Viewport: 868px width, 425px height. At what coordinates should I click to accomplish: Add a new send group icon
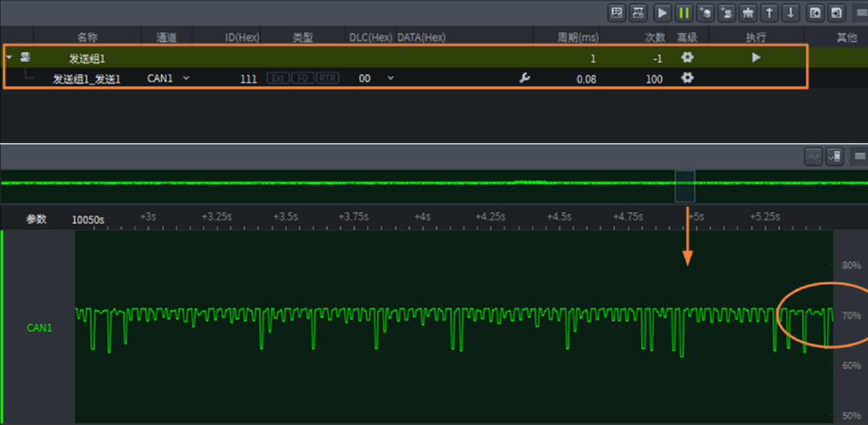(x=727, y=13)
